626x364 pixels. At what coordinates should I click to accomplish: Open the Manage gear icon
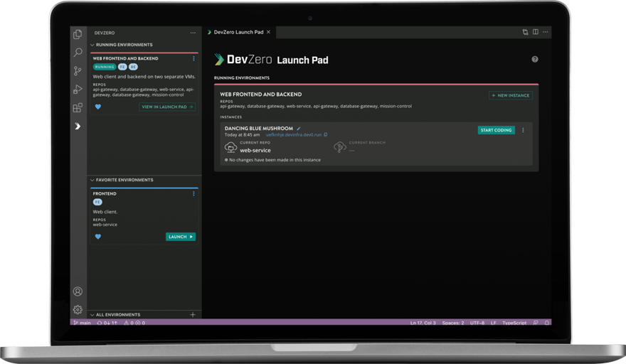78,309
